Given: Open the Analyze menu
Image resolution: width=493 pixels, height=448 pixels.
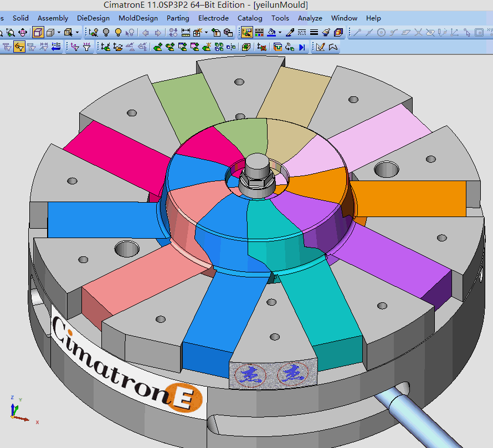Looking at the screenshot, I should coord(310,18).
